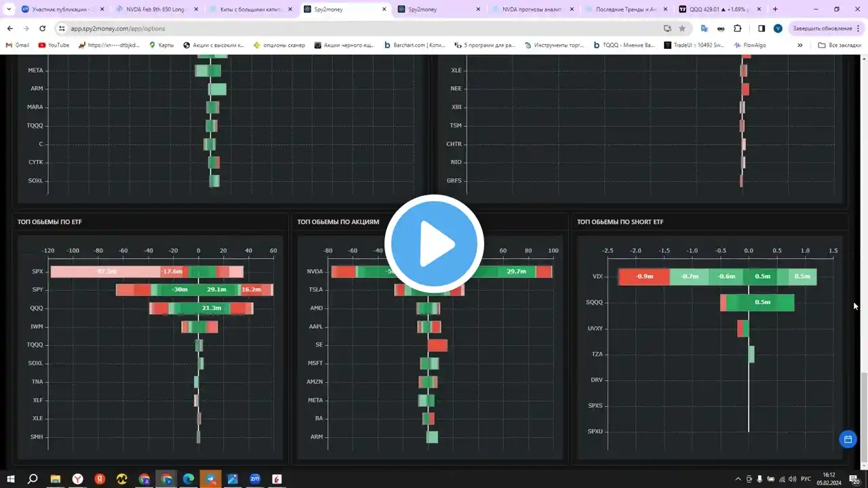This screenshot has height=488, width=868.
Task: Switch to the NVDA прогнозы аналит tab
Action: 530,9
